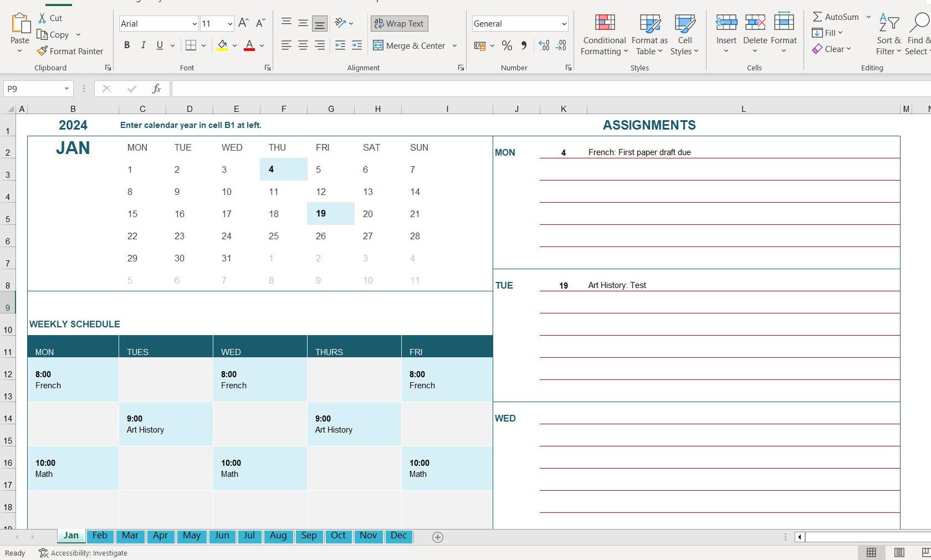Apply Percent Style from the Number group
Image resolution: width=931 pixels, height=560 pixels.
pos(507,46)
